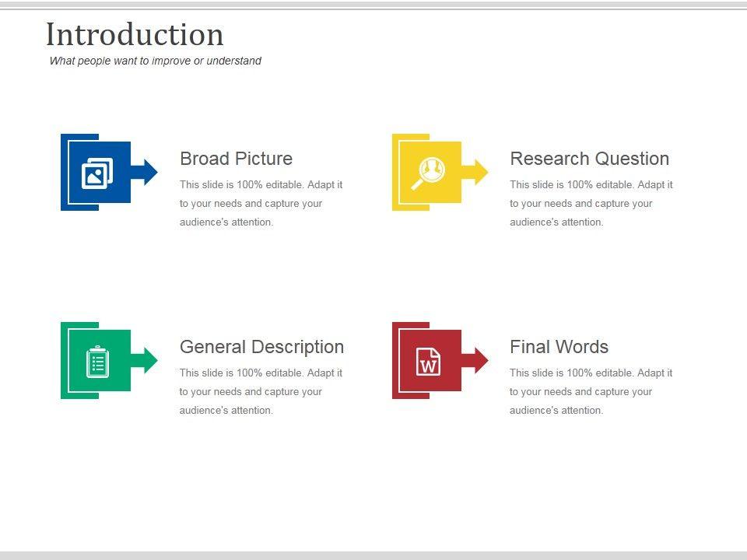The image size is (747, 560).
Task: Select the Introduction title text
Action: tap(135, 34)
